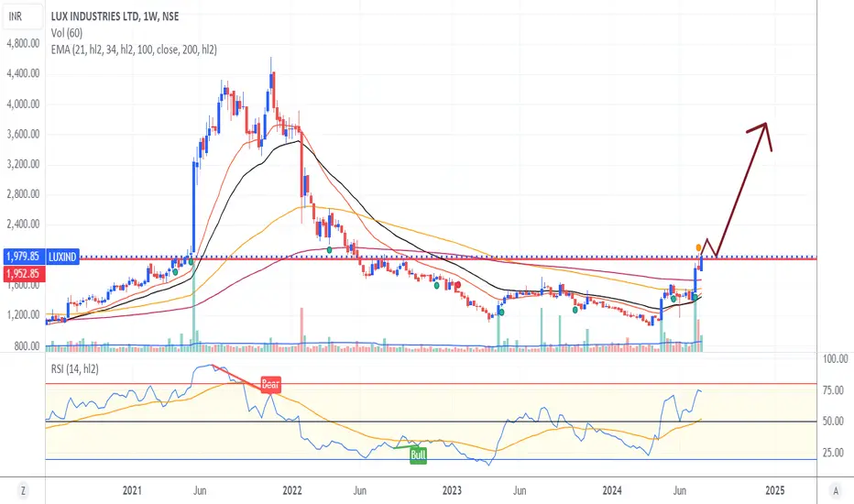This screenshot has height=504, width=854.
Task: Click the 2024 label on time axis
Action: coord(612,491)
